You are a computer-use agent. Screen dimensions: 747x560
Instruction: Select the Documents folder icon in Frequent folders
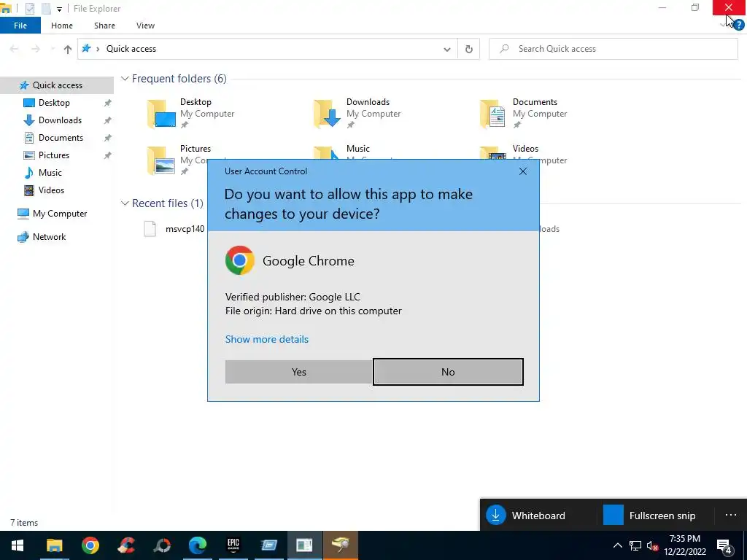point(493,114)
